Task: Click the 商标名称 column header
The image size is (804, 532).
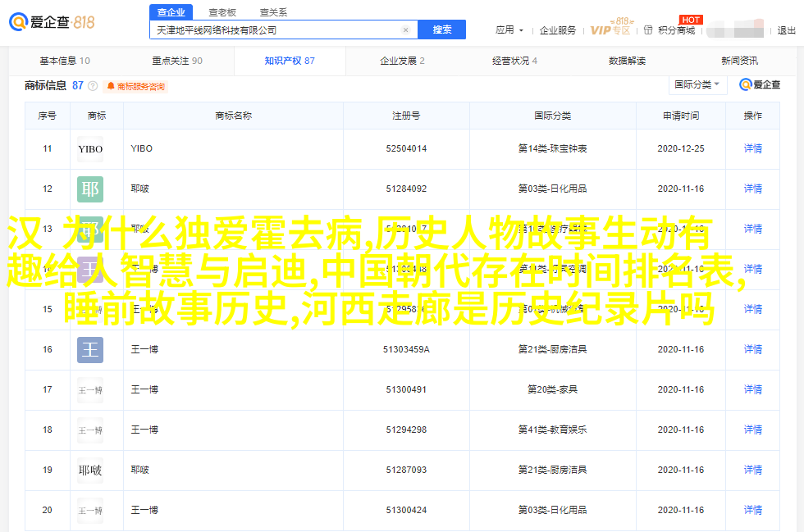Action: [x=233, y=116]
